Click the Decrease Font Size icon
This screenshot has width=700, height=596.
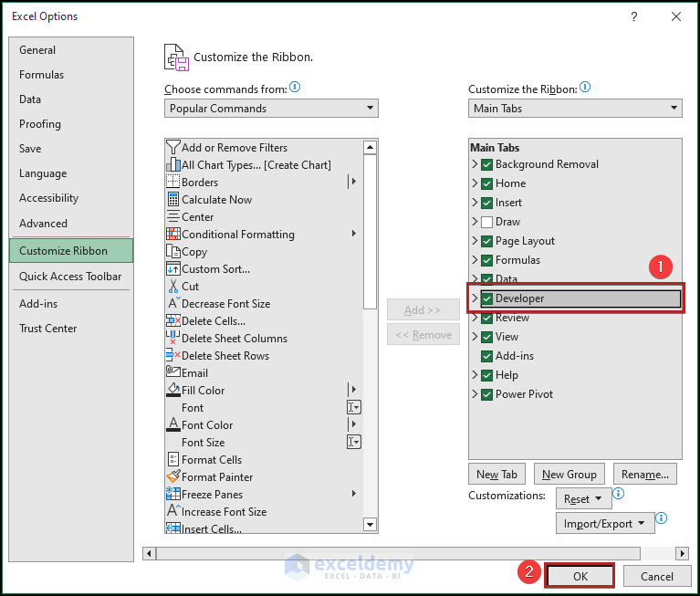(x=173, y=303)
